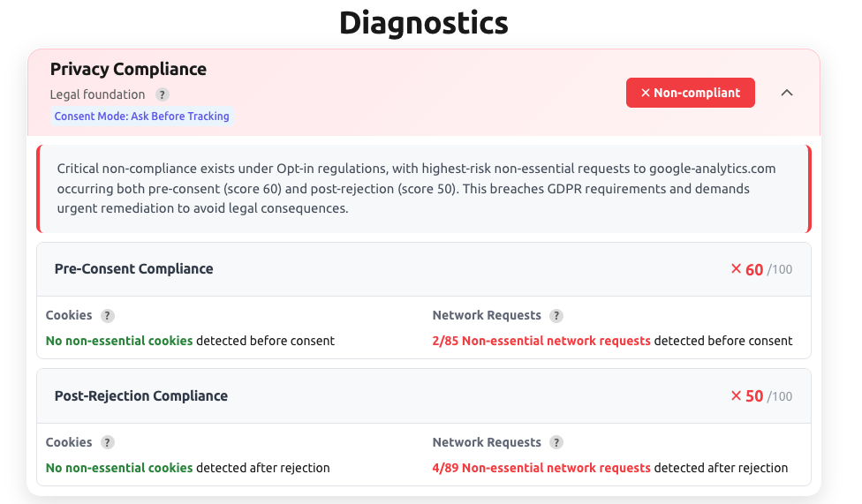Open help for Post-Rejection Cookies

click(x=107, y=442)
